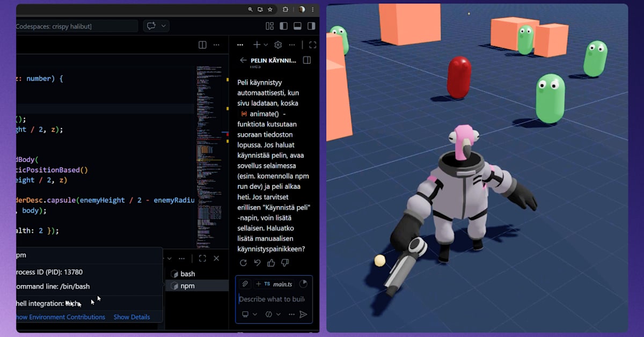This screenshot has width=644, height=337.
Task: Click the thumbs down feedback icon
Action: pyautogui.click(x=285, y=263)
